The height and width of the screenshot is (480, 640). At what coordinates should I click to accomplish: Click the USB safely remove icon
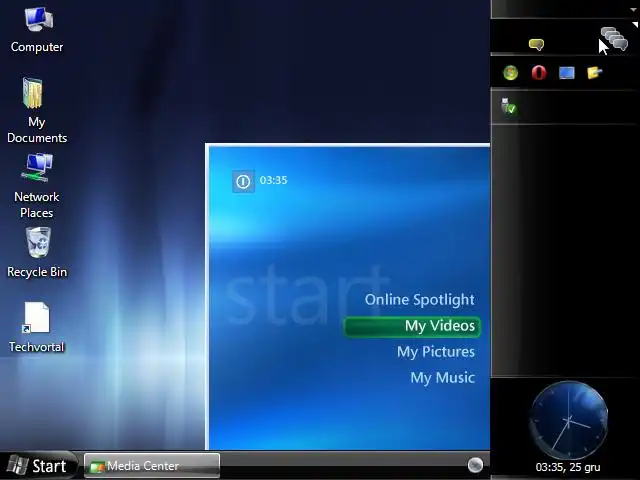click(508, 106)
